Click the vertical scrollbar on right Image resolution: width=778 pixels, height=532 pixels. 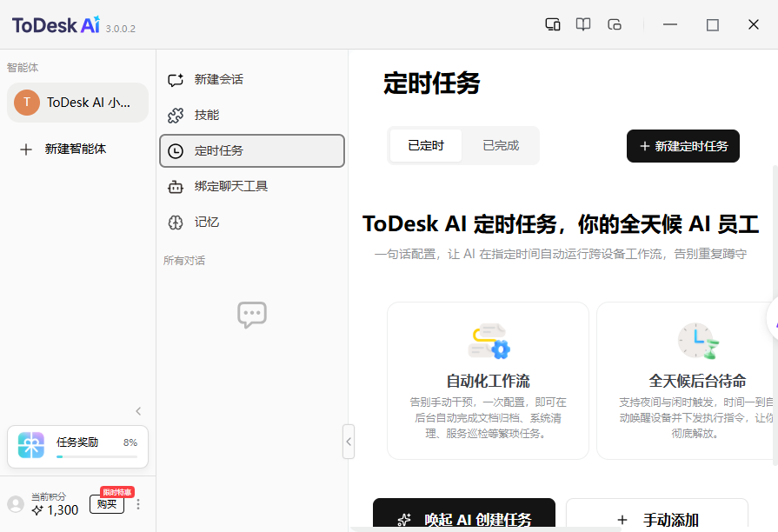click(775, 316)
